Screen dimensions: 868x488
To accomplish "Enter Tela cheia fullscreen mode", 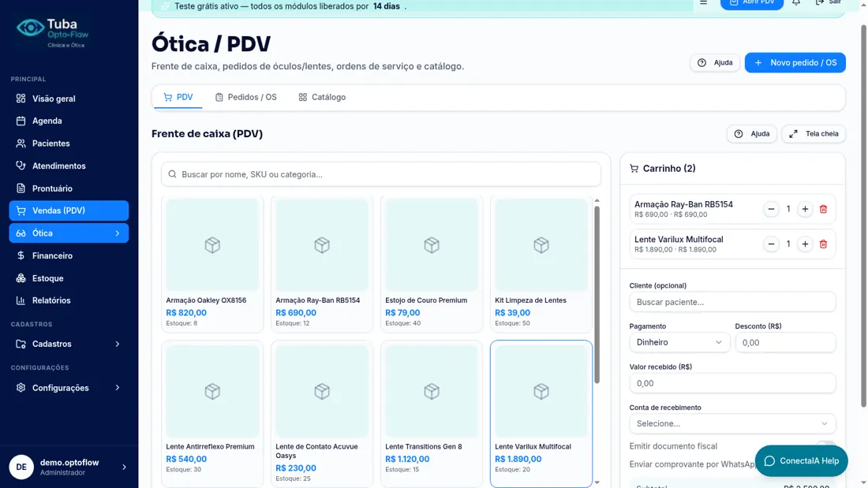I will tap(814, 134).
